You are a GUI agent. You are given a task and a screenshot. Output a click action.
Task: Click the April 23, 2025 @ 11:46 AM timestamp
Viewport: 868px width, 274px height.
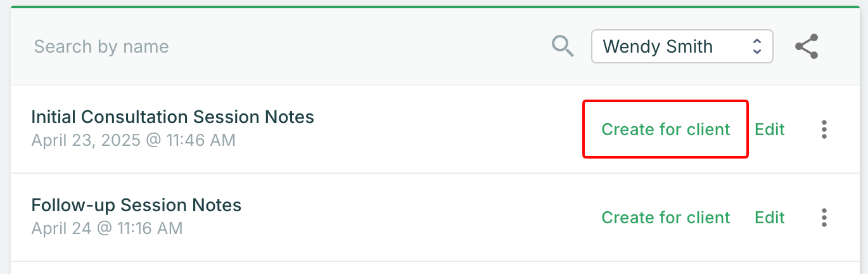[x=133, y=140]
